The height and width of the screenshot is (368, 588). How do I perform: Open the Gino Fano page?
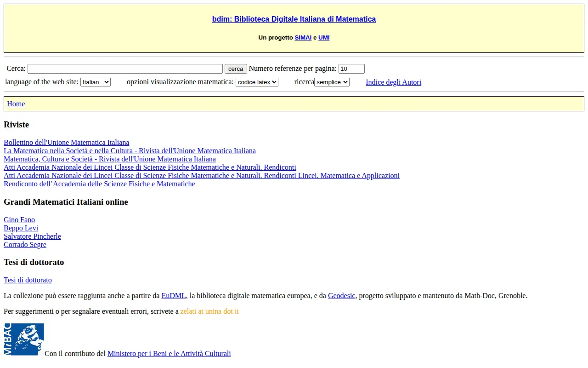click(x=19, y=220)
